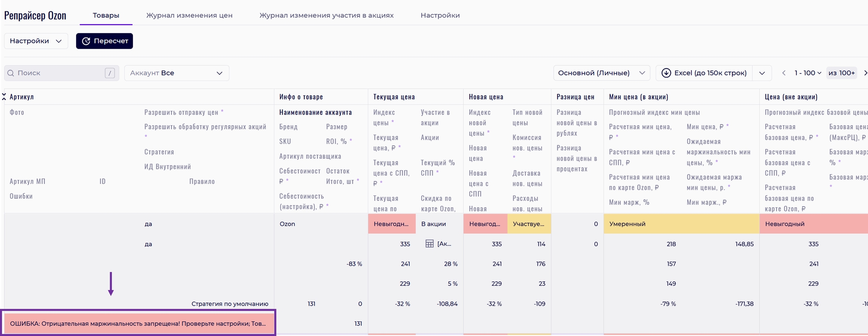Go to the Настройки tab

(x=440, y=15)
